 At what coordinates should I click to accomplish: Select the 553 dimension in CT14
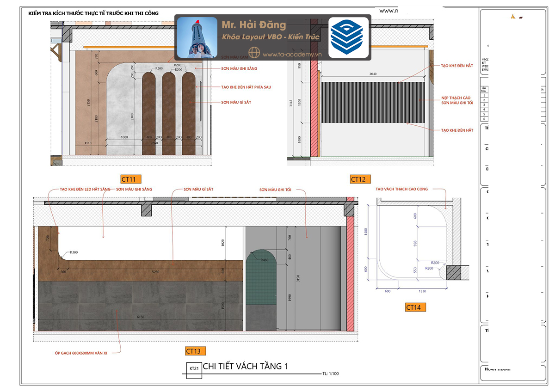[415, 269]
